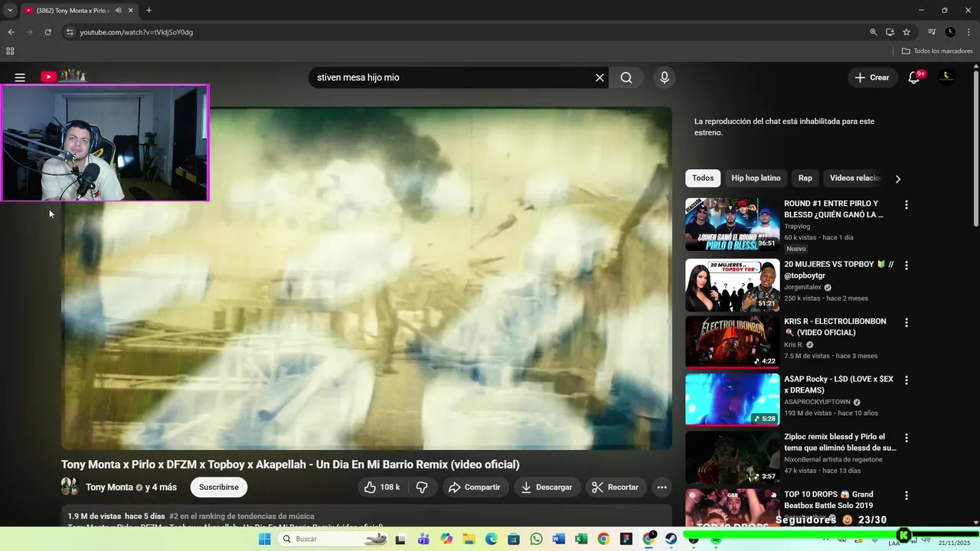The height and width of the screenshot is (551, 980).
Task: Like the video with 108 k
Action: coord(383,487)
